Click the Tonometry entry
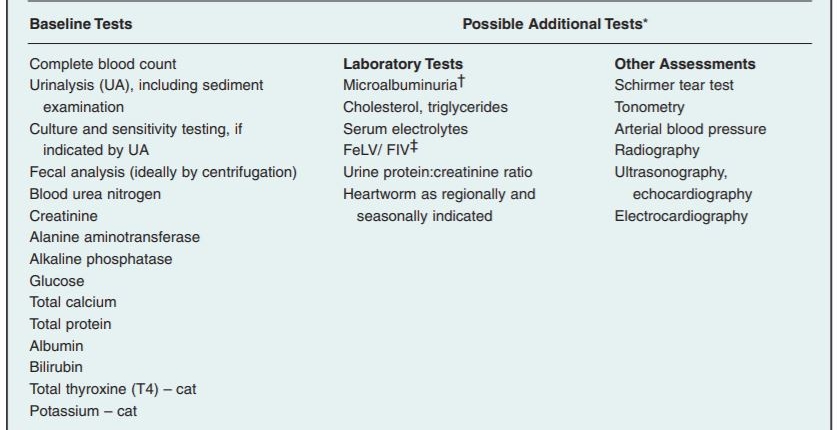This screenshot has width=838, height=430. (649, 107)
